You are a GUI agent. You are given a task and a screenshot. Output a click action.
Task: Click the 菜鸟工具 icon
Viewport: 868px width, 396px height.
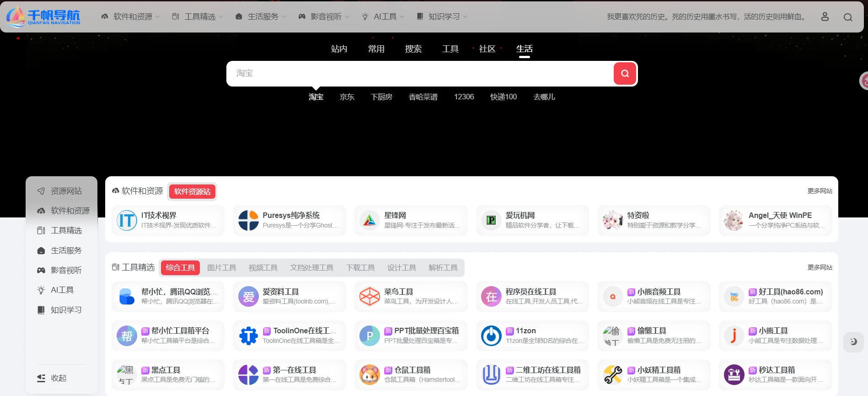click(x=370, y=297)
